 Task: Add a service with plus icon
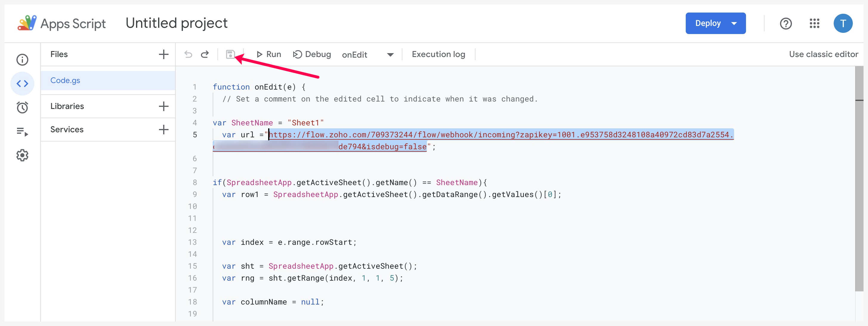tap(163, 130)
